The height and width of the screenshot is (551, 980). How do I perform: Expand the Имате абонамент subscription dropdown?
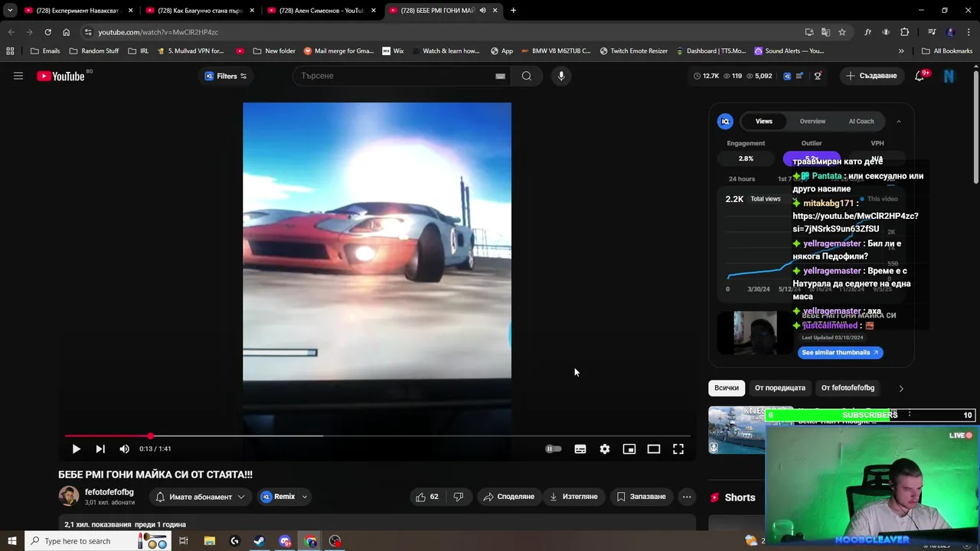[199, 497]
